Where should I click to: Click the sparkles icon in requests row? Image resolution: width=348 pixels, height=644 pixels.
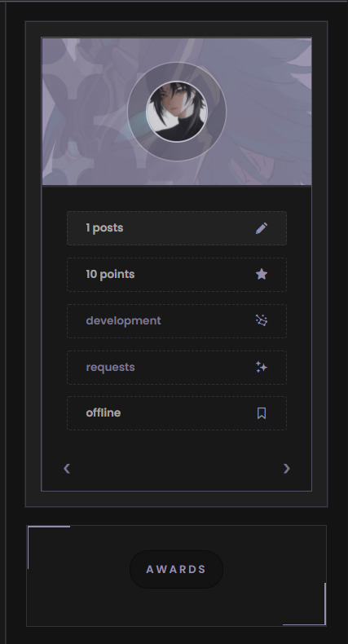[x=262, y=367]
